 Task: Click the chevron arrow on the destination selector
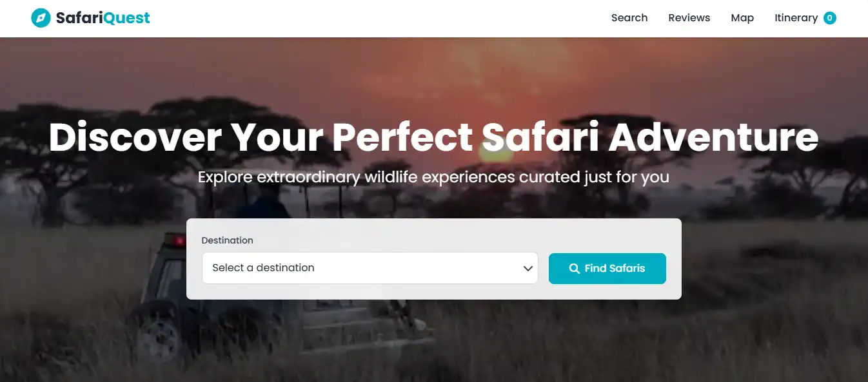pos(528,268)
